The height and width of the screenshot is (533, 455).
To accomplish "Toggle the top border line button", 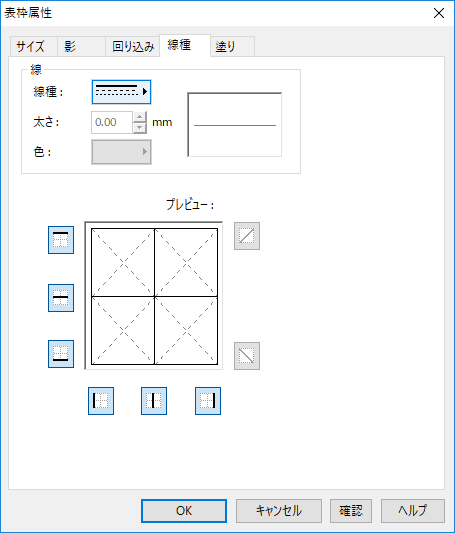I will click(x=61, y=240).
